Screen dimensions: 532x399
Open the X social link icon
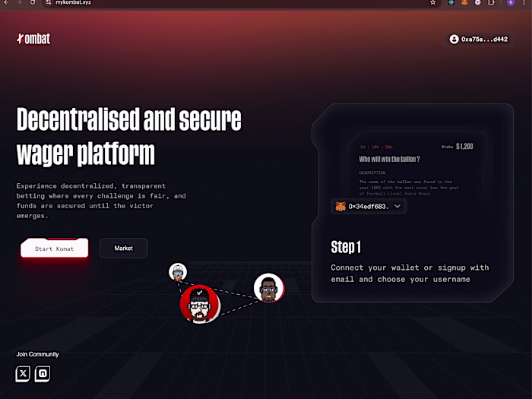(x=23, y=374)
